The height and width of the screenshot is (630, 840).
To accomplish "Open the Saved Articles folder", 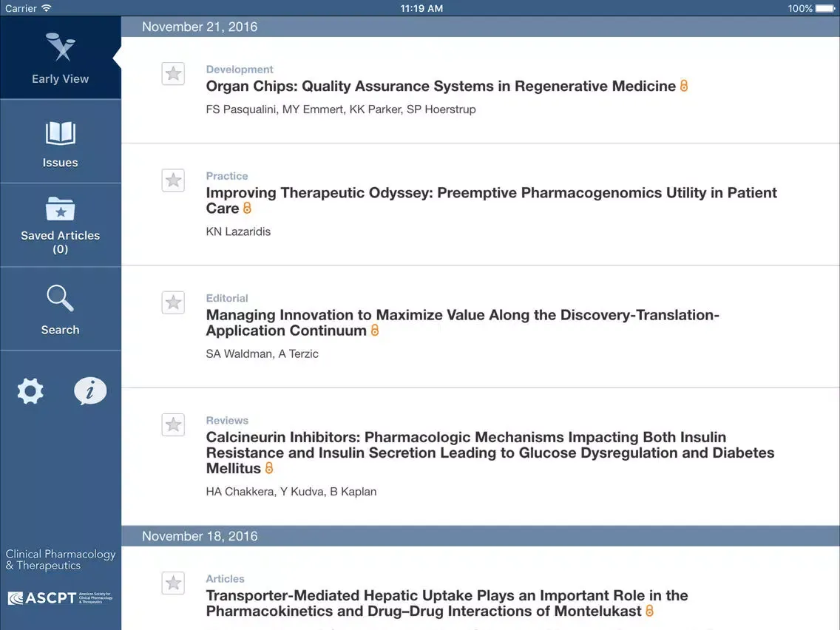I will tap(60, 226).
